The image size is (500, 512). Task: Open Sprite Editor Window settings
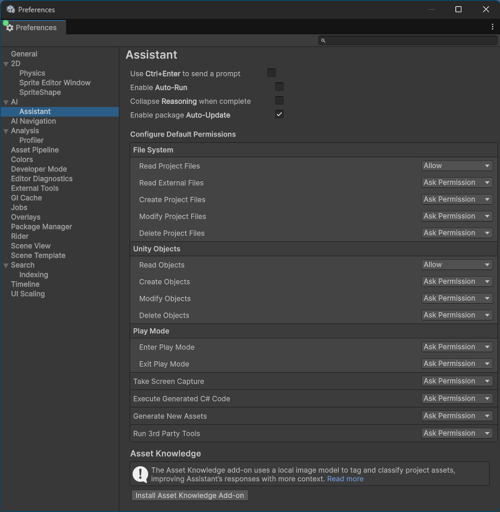(55, 83)
